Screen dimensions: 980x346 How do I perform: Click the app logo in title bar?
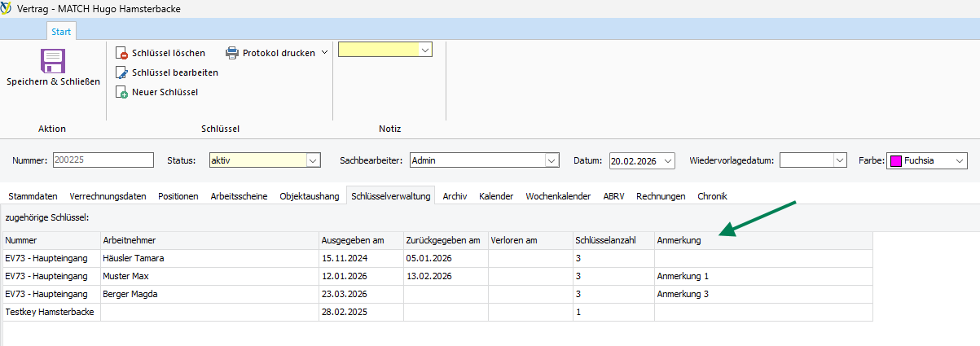coord(8,9)
